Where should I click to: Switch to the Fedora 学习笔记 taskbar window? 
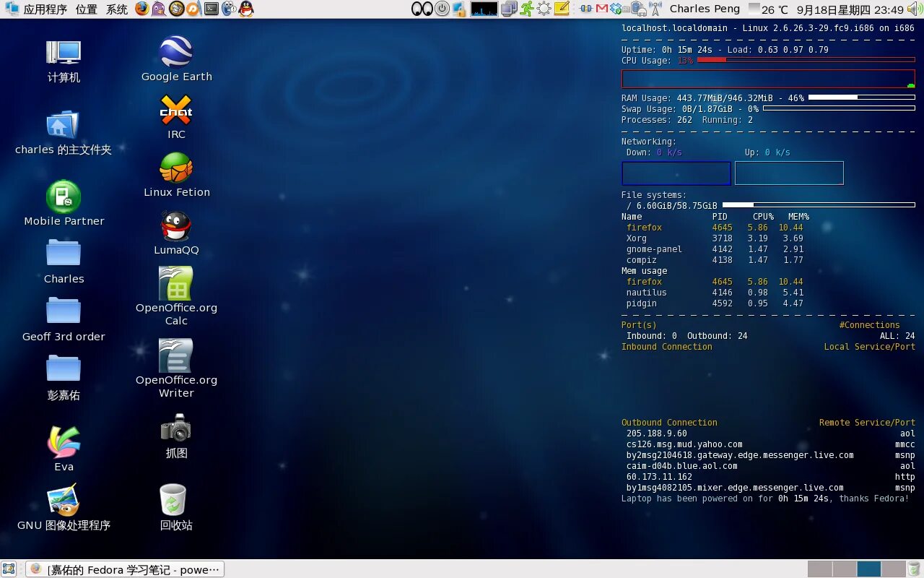coord(125,569)
